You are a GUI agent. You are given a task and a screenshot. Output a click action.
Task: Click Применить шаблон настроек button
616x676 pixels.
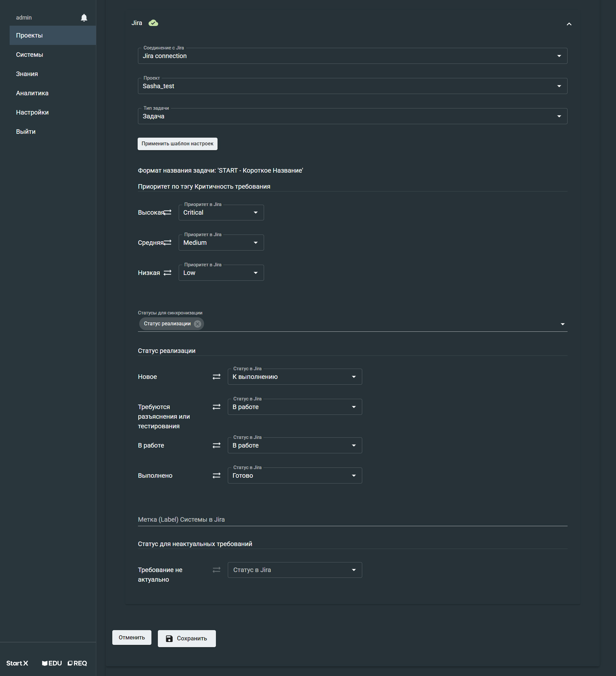point(177,143)
